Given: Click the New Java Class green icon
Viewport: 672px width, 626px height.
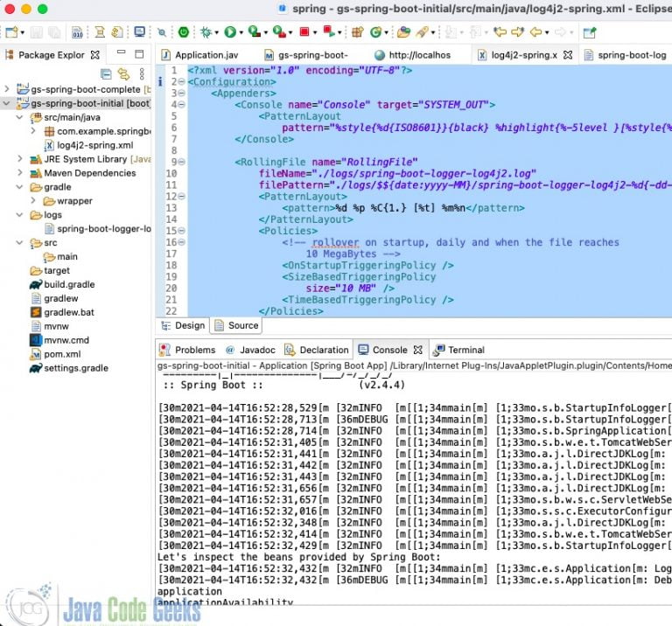Looking at the screenshot, I should click(376, 32).
